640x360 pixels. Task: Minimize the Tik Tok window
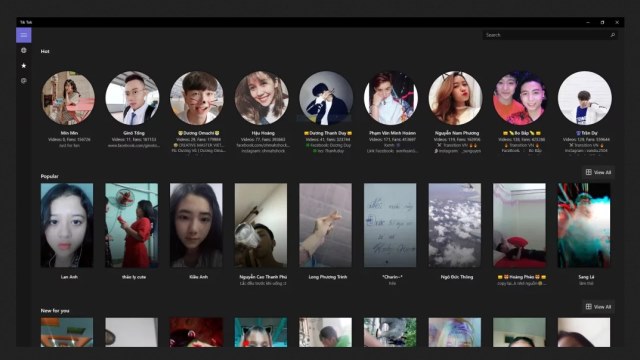click(x=588, y=22)
